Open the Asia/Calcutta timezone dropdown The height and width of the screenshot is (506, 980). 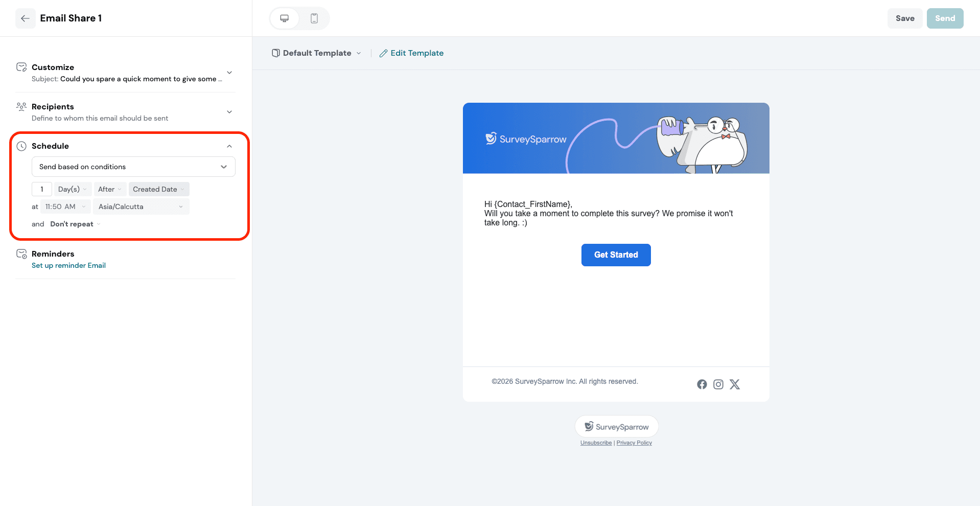pos(141,206)
